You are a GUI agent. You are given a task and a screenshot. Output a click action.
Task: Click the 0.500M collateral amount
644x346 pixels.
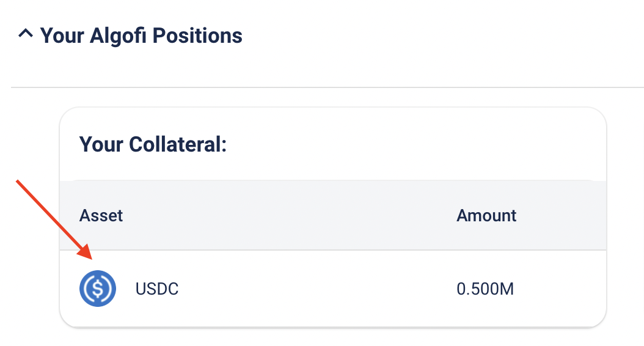pyautogui.click(x=485, y=289)
